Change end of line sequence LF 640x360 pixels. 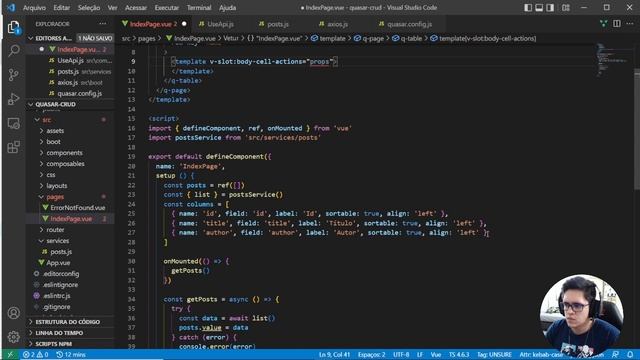click(420, 355)
